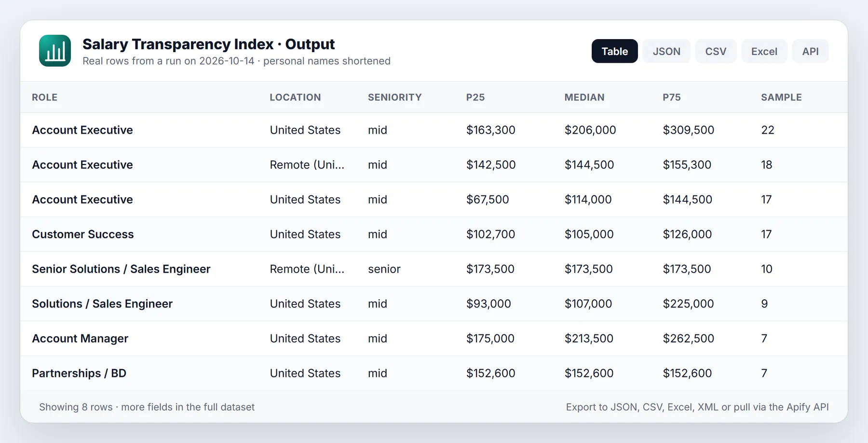This screenshot has height=443, width=868.
Task: Click the $114,000 median value
Action: 588,199
